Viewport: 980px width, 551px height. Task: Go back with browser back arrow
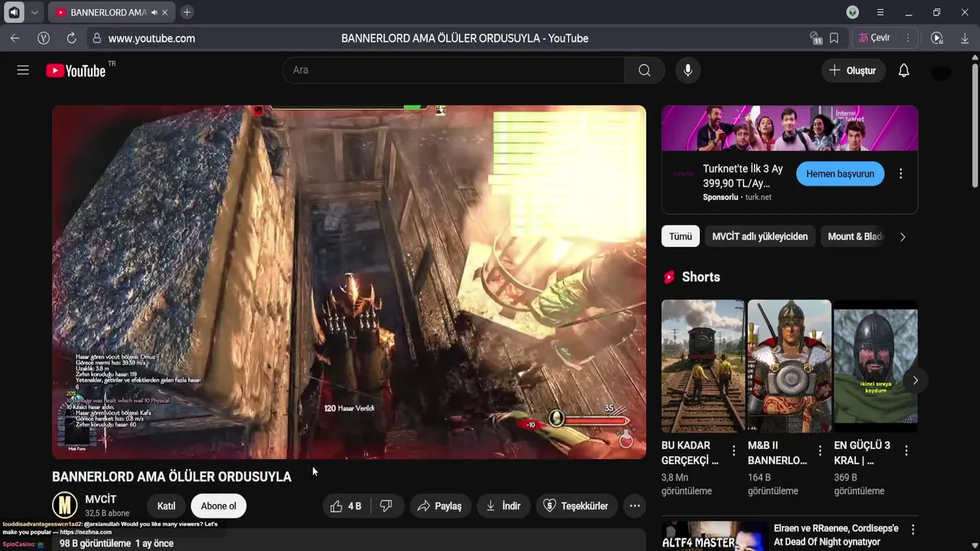click(15, 38)
